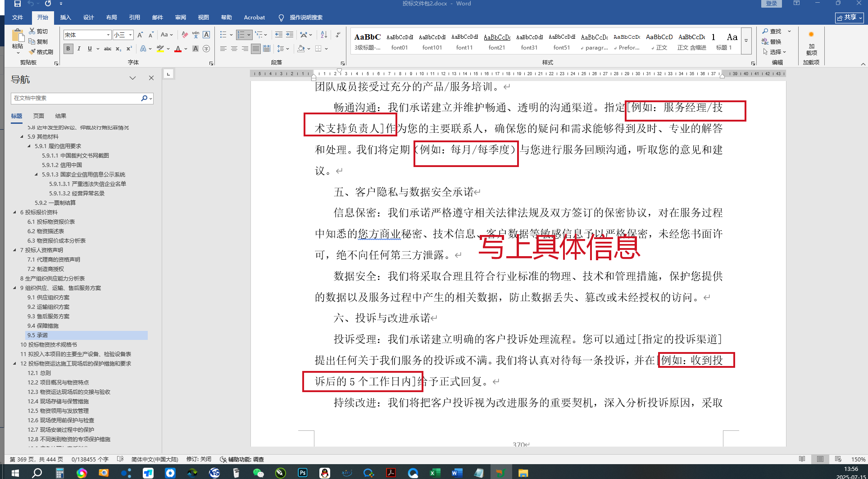Toggle character shading
The height and width of the screenshot is (479, 868).
tap(195, 49)
